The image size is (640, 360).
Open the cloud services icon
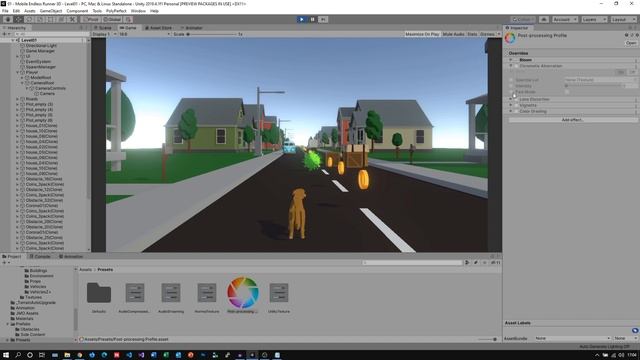click(x=544, y=19)
